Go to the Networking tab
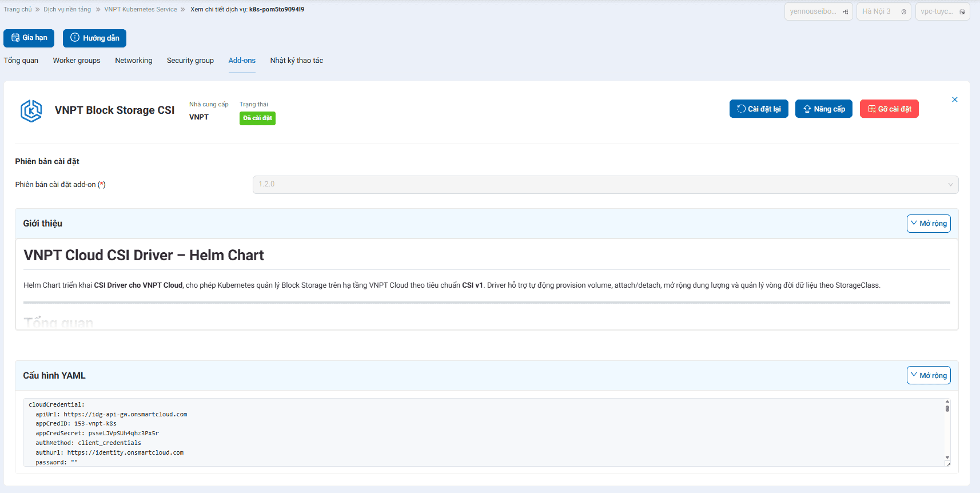 coord(133,61)
